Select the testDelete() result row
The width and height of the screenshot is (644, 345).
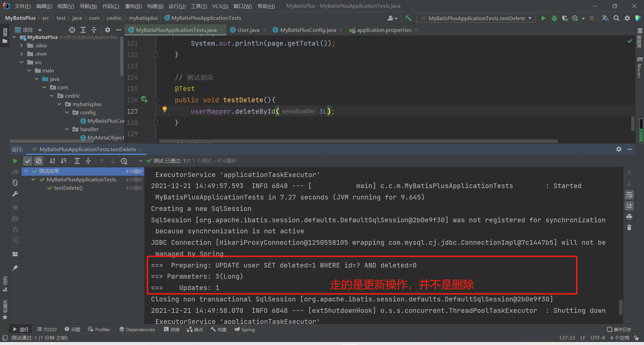83,188
